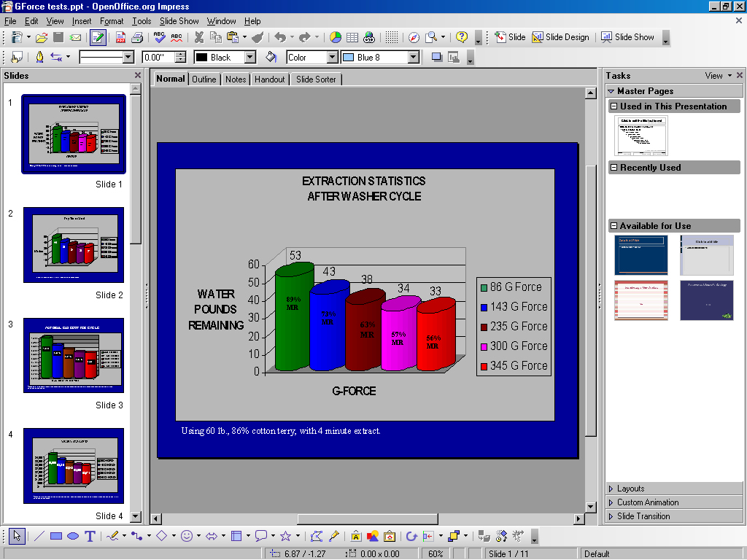The width and height of the screenshot is (747, 560).
Task: Switch to the Slide Sorter tab
Action: [x=316, y=79]
